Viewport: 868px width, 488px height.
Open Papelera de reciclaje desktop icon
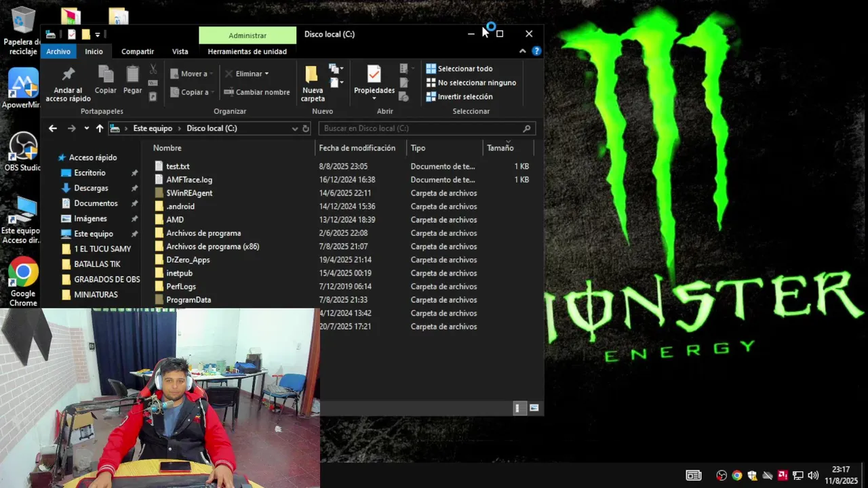[x=23, y=31]
